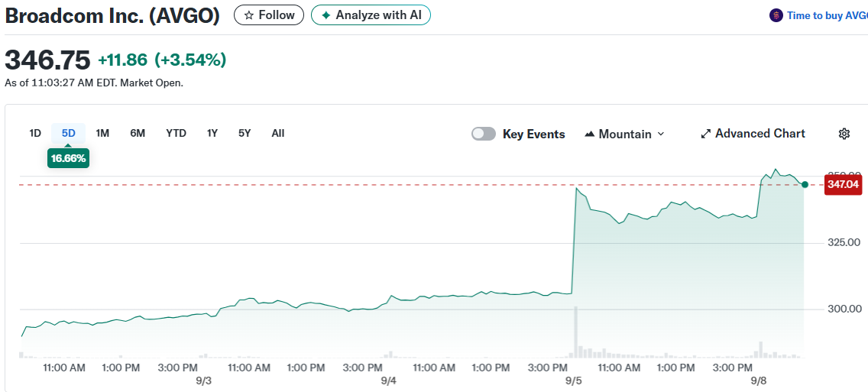Click the expand arrows icon beside Advanced Chart

tap(706, 134)
